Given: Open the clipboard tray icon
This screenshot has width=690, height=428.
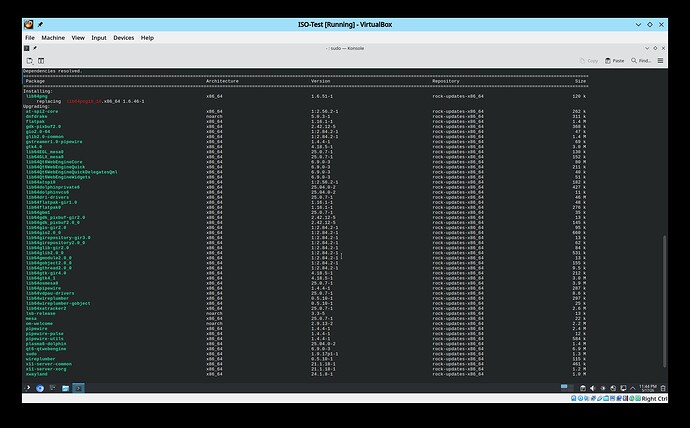Looking at the screenshot, I should [583, 388].
